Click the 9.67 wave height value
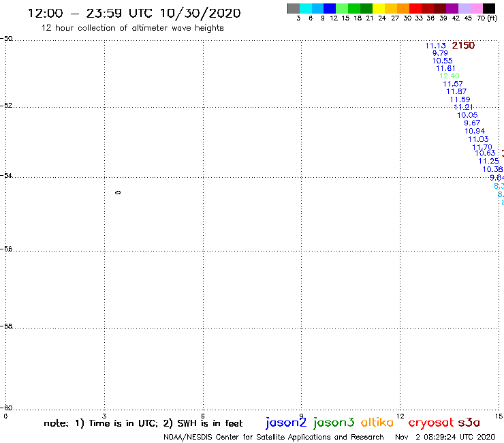504x443 pixels. 472,123
